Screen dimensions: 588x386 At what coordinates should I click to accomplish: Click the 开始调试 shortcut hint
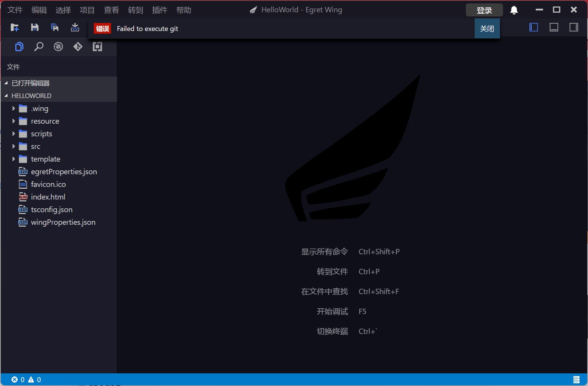[332, 311]
